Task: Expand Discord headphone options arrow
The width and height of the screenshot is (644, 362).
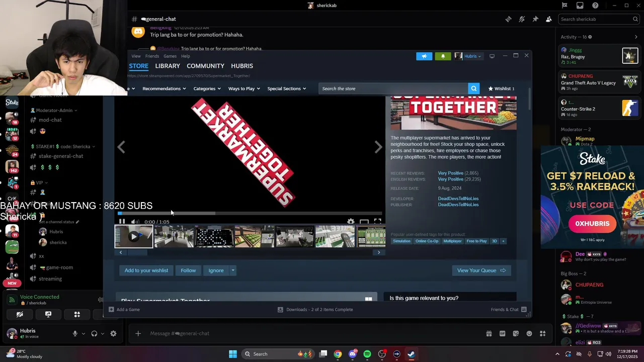Action: point(103,333)
